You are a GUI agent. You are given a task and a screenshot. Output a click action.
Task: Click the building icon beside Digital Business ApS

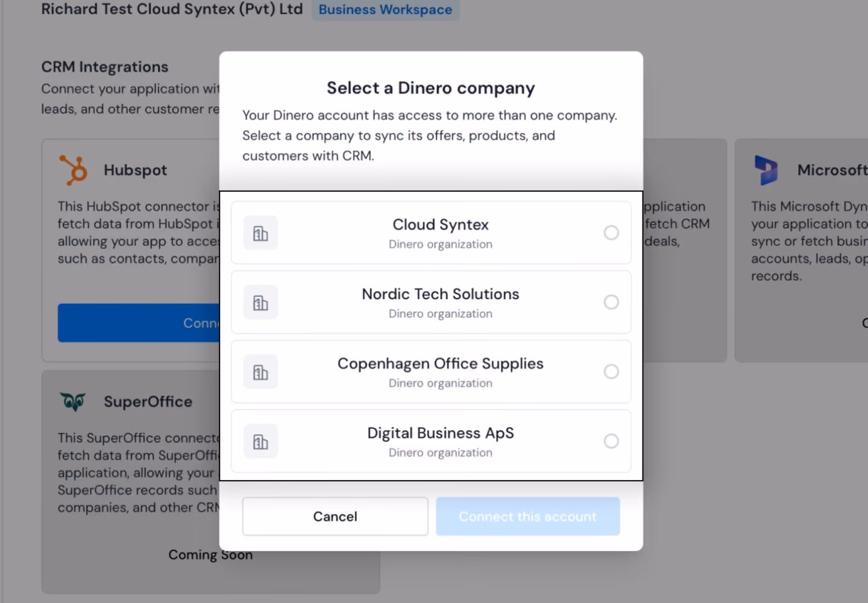[260, 441]
